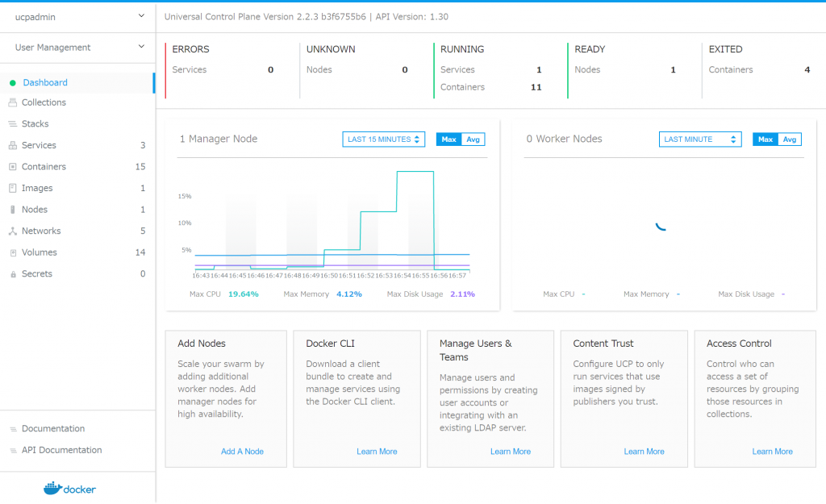
Task: Click the Collections sidebar icon
Action: click(13, 102)
